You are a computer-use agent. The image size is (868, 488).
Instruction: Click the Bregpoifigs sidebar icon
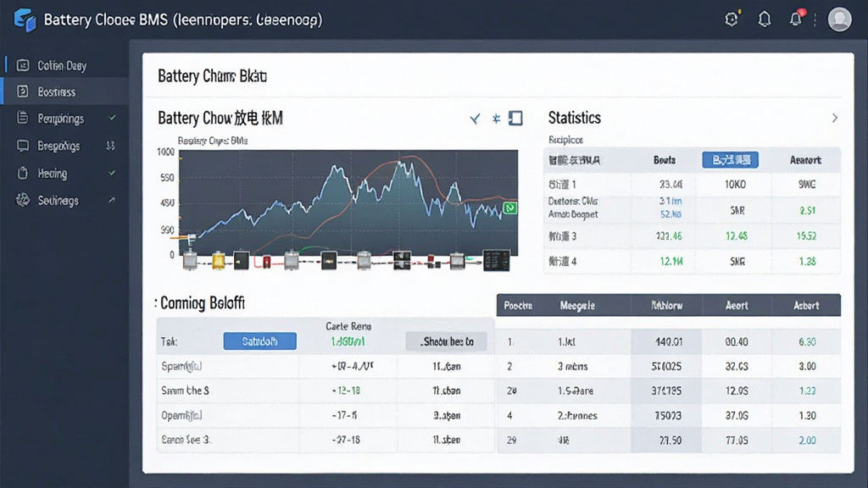(x=23, y=146)
